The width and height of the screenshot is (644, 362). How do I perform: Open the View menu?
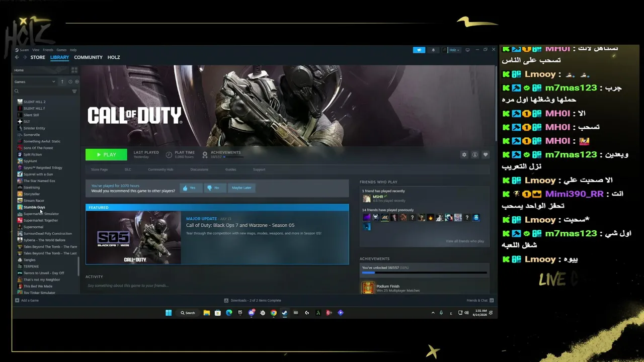pos(36,50)
